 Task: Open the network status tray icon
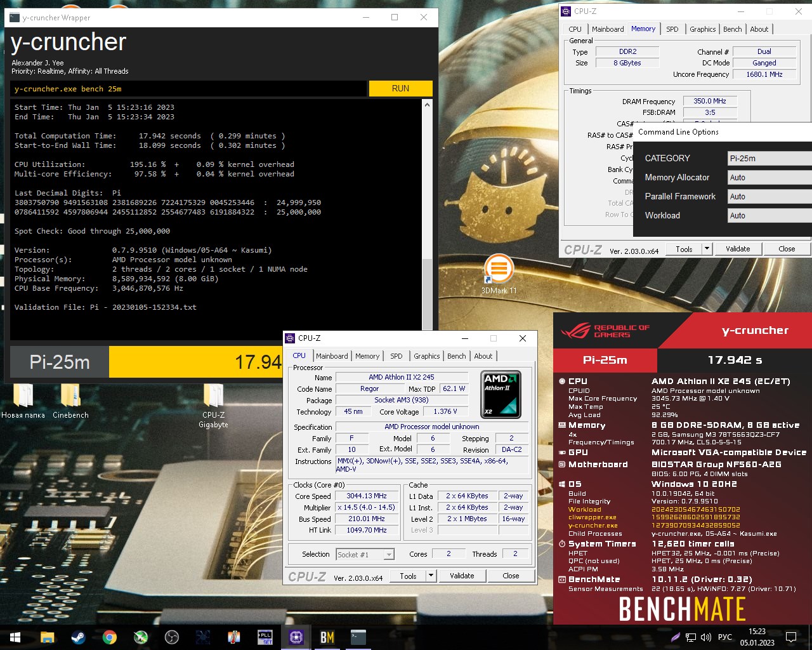[x=691, y=637]
